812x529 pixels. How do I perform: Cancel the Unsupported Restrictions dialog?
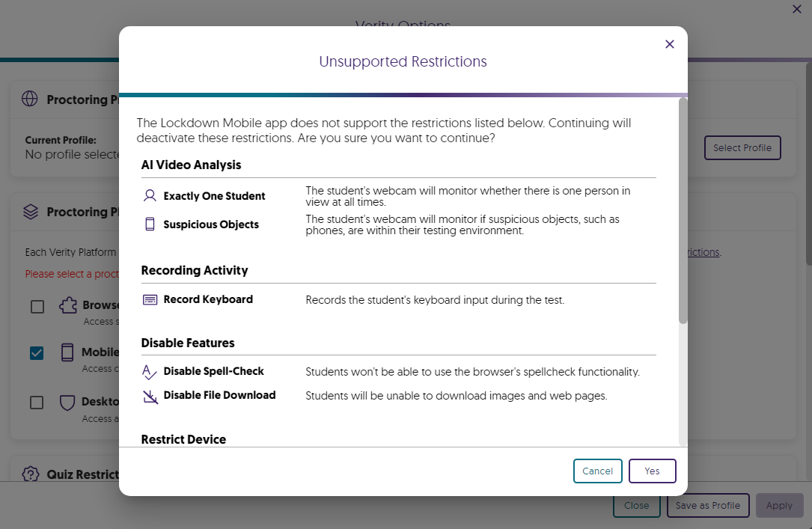click(x=597, y=471)
